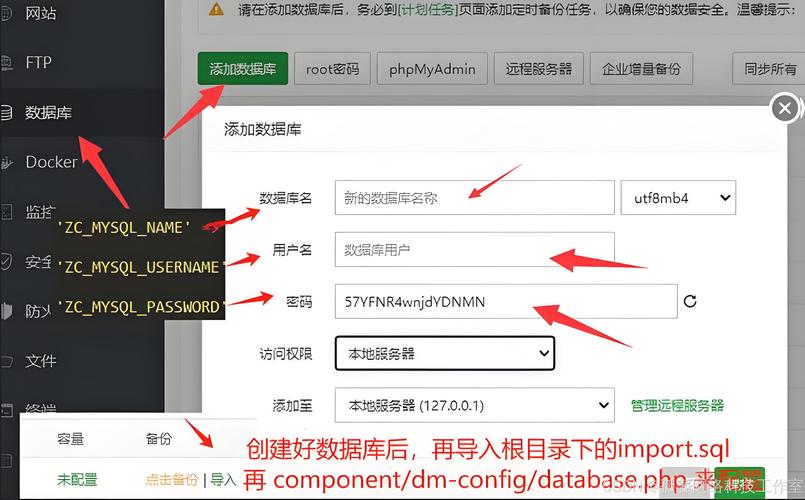This screenshot has width=805, height=500.
Task: Click the 数据库 sidebar icon
Action: point(6,112)
